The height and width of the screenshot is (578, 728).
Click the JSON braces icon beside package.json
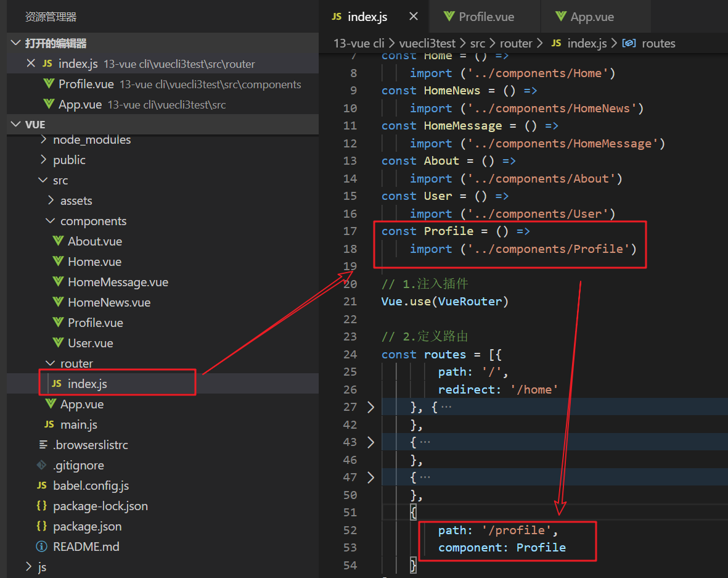tap(42, 526)
